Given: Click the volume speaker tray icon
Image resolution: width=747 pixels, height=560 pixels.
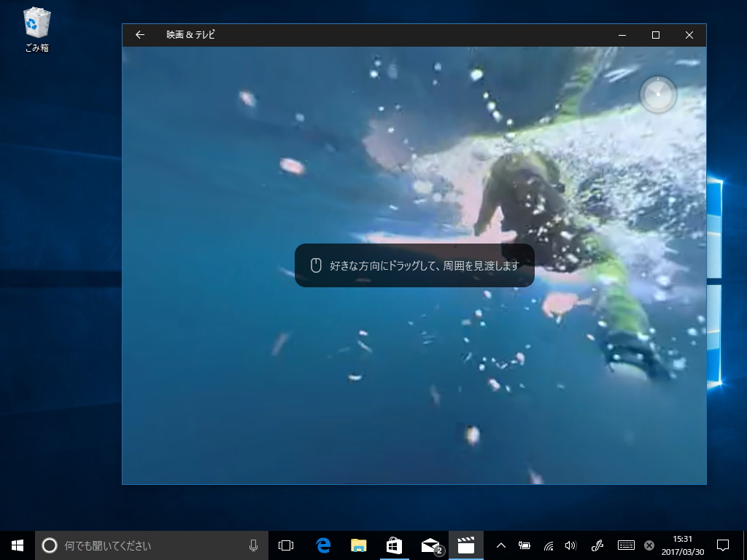Looking at the screenshot, I should pos(570,545).
